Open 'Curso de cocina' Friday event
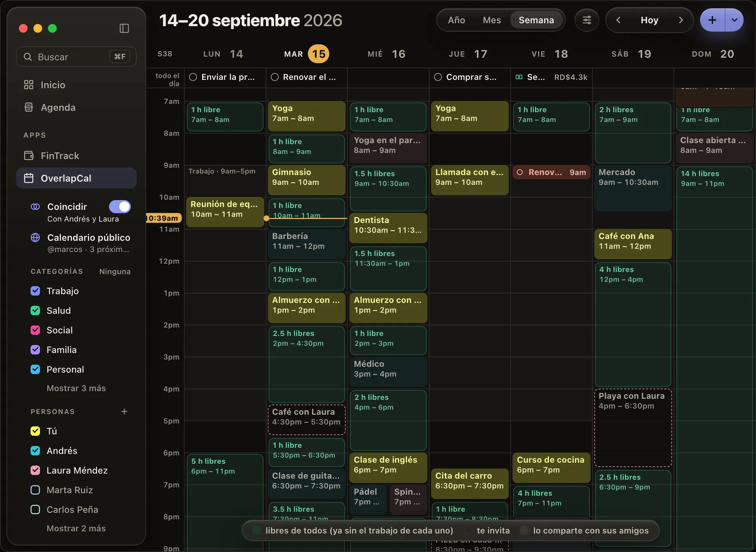756x552 pixels. point(551,467)
